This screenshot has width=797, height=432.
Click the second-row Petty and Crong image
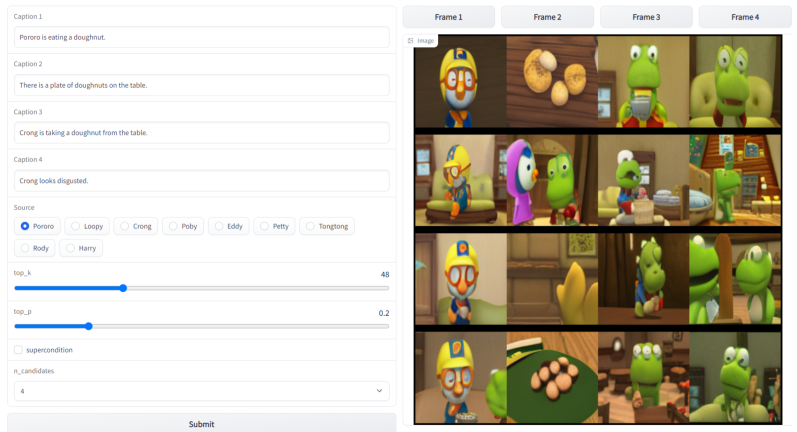pyautogui.click(x=552, y=180)
